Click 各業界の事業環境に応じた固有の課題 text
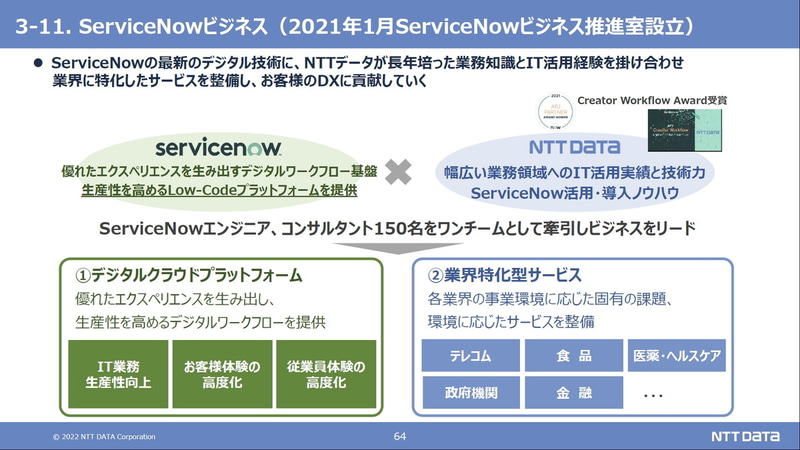Viewport: 800px width, 450px height. [x=550, y=299]
